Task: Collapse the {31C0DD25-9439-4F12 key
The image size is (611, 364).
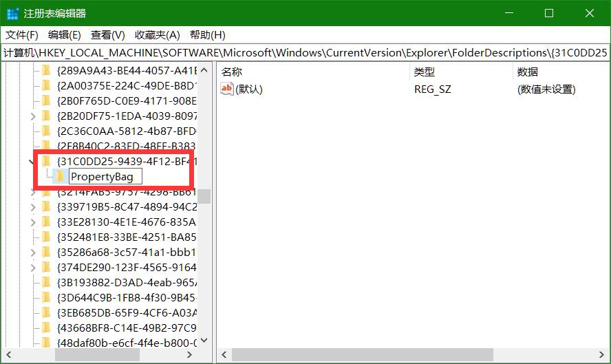Action: 33,161
